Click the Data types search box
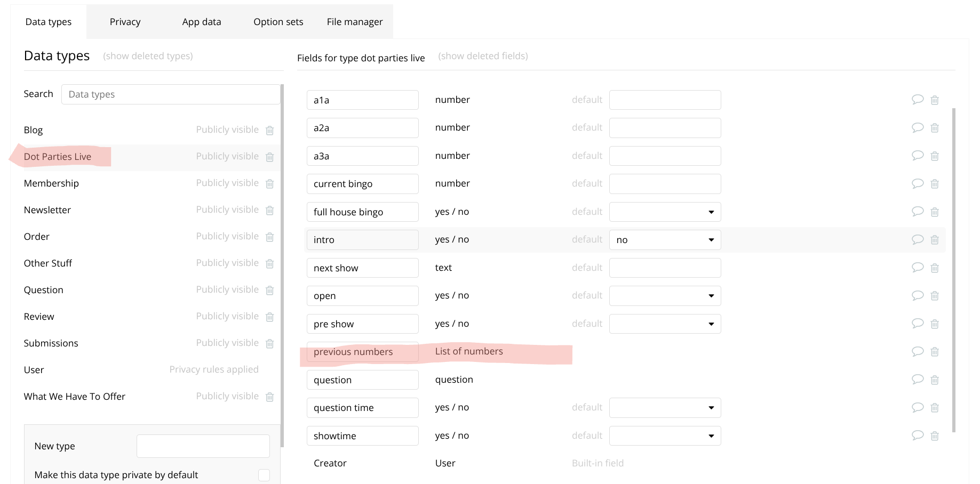The width and height of the screenshot is (980, 484). [170, 94]
